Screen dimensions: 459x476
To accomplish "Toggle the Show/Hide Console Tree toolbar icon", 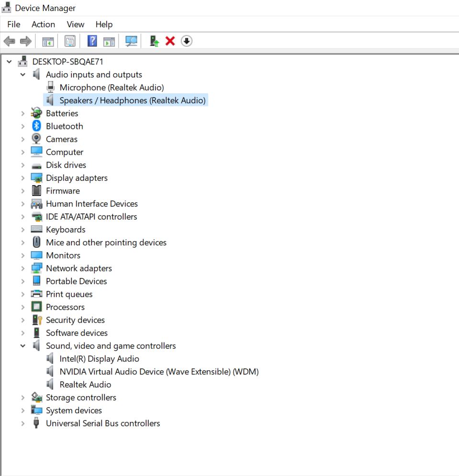I will click(x=48, y=41).
